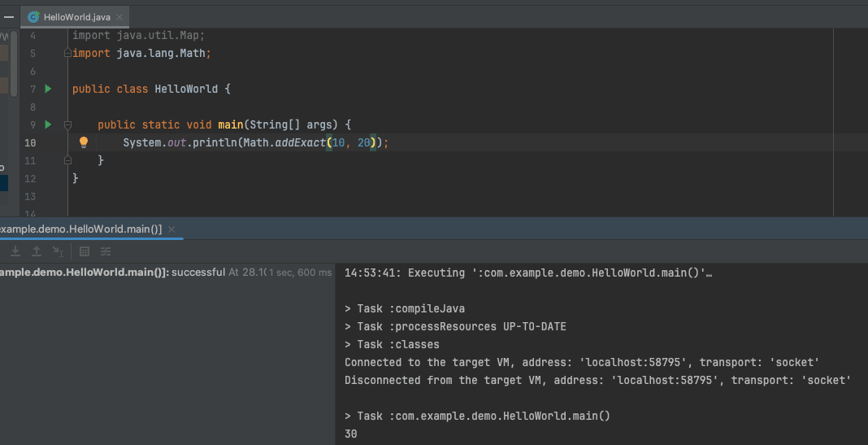Click the HelloWorld.java class file icon
Viewport: 868px width, 445px height.
click(34, 17)
